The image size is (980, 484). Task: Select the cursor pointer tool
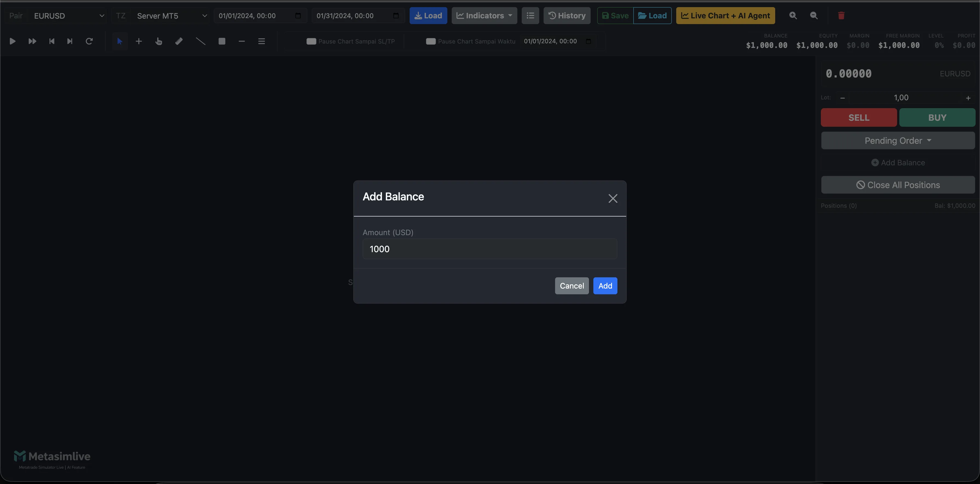pos(119,41)
